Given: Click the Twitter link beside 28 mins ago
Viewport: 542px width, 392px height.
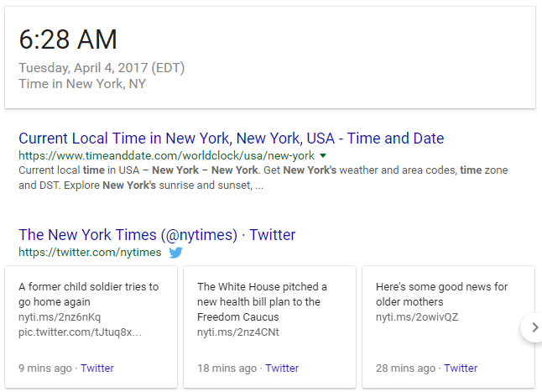Looking at the screenshot, I should (x=461, y=368).
